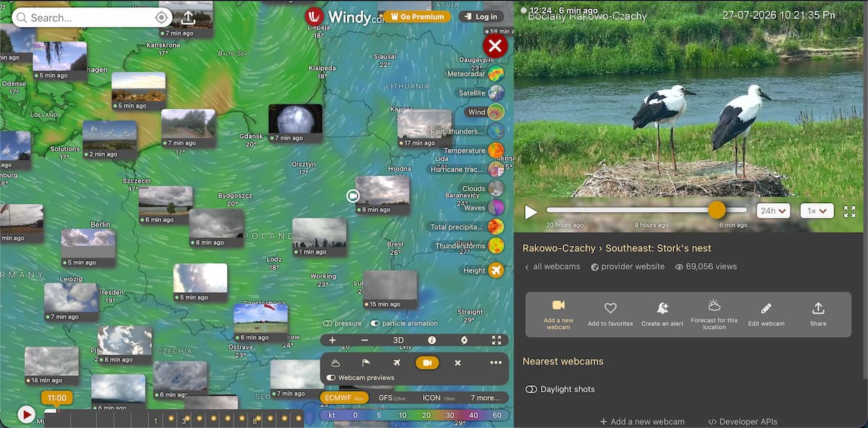The image size is (868, 428).
Task: Select the active webcam POI icon
Action: click(x=427, y=363)
